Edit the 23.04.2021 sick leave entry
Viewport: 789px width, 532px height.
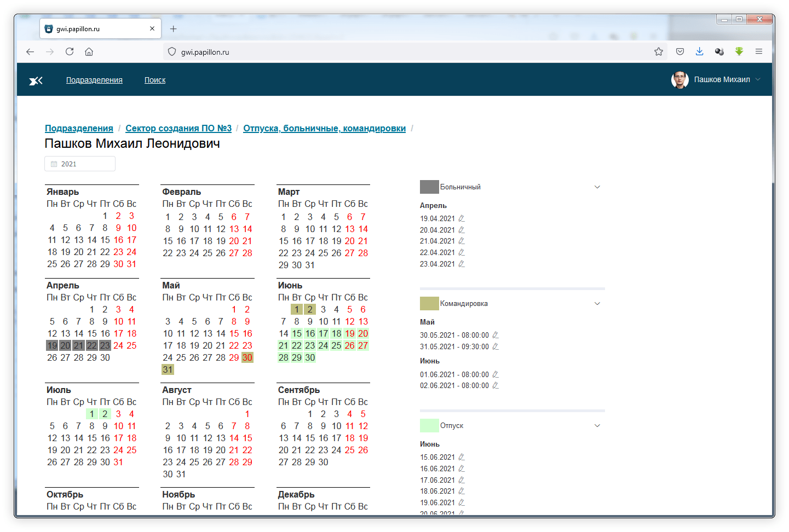click(462, 264)
